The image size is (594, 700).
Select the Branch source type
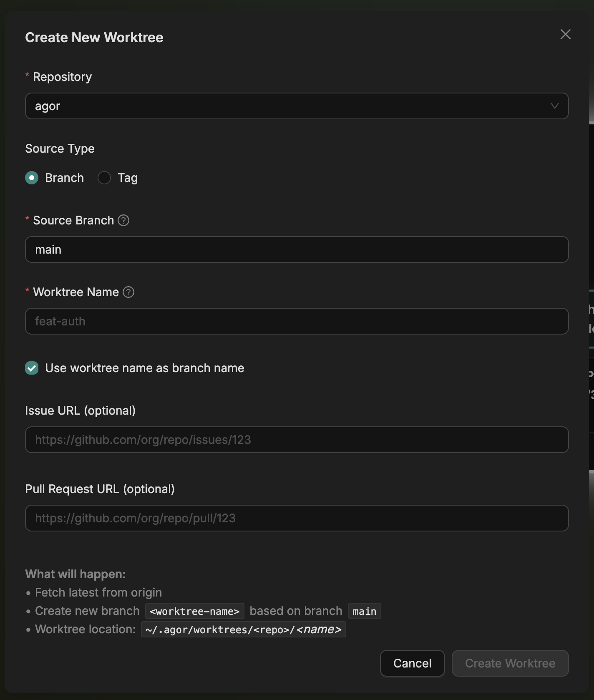(32, 178)
